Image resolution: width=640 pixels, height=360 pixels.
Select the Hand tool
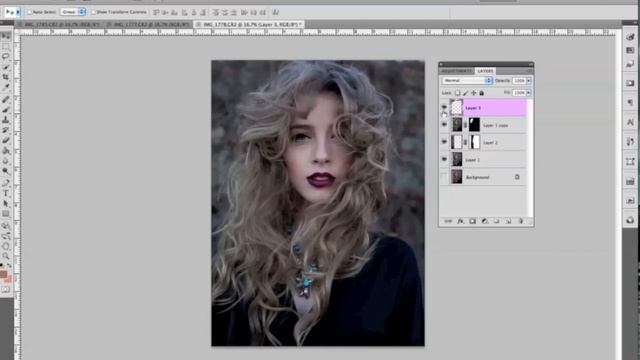click(6, 246)
